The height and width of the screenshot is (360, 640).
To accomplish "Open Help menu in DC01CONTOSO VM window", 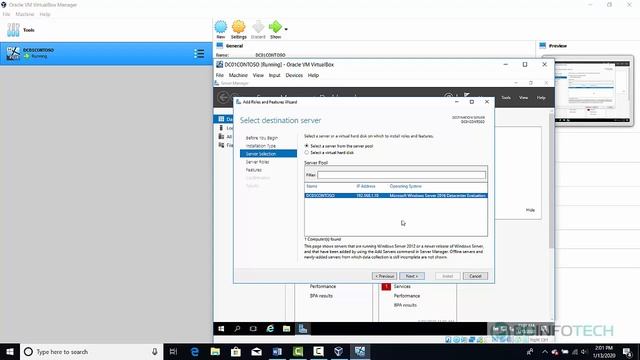I will 313,76.
